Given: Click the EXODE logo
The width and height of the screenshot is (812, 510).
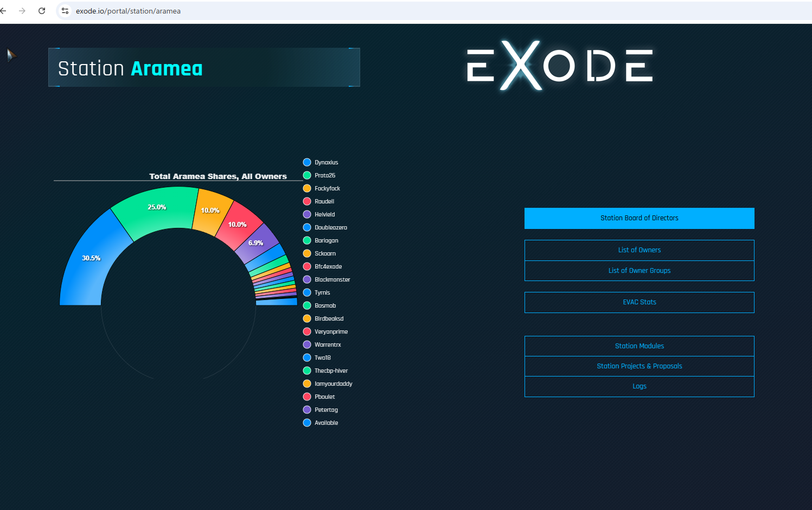Looking at the screenshot, I should click(560, 66).
